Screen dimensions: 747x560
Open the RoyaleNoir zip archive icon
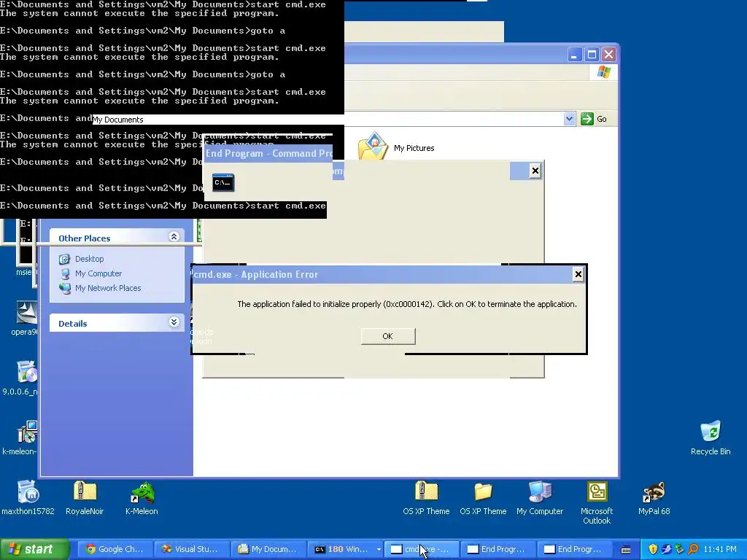point(85,498)
